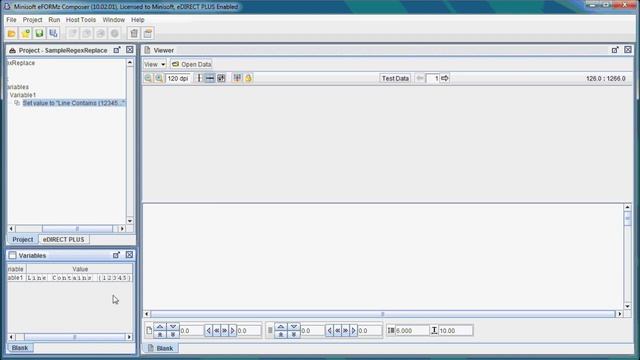Open the Window menu
This screenshot has width=640, height=360.
[113, 20]
